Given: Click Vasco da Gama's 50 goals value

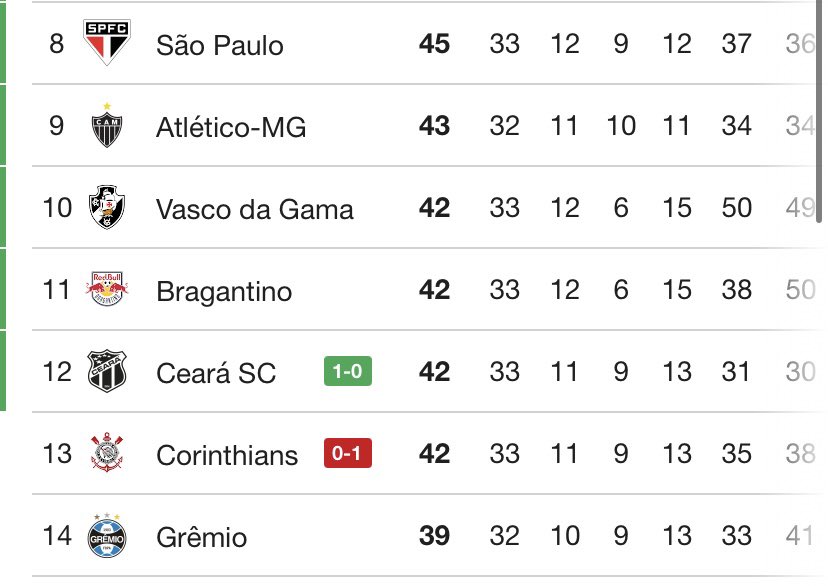Looking at the screenshot, I should 736,208.
